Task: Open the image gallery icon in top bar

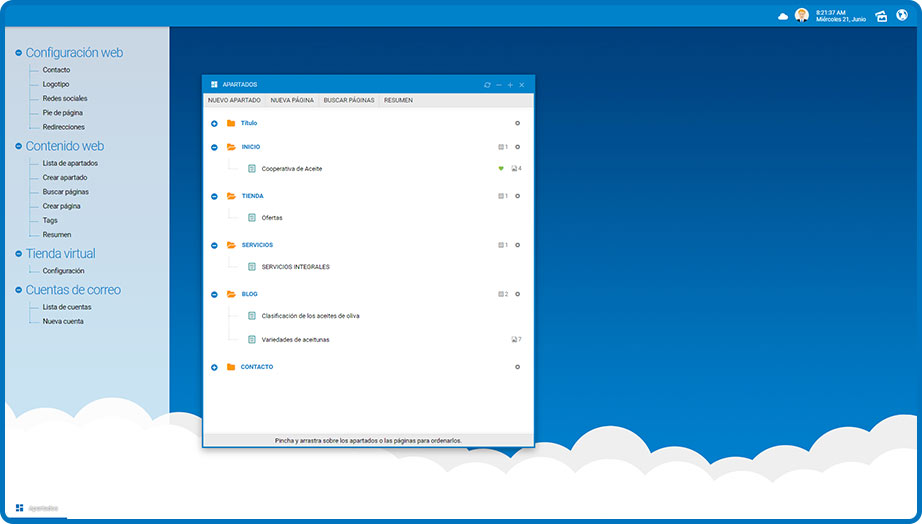Action: click(x=881, y=16)
